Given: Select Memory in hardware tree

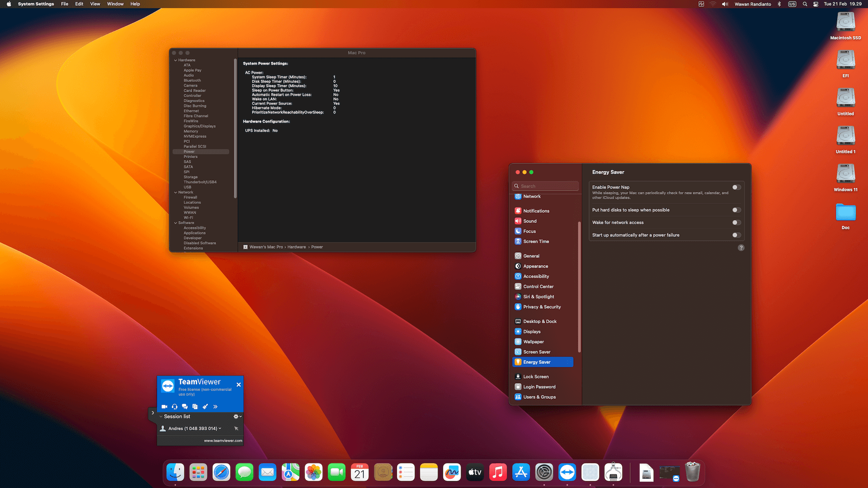Looking at the screenshot, I should pyautogui.click(x=191, y=131).
